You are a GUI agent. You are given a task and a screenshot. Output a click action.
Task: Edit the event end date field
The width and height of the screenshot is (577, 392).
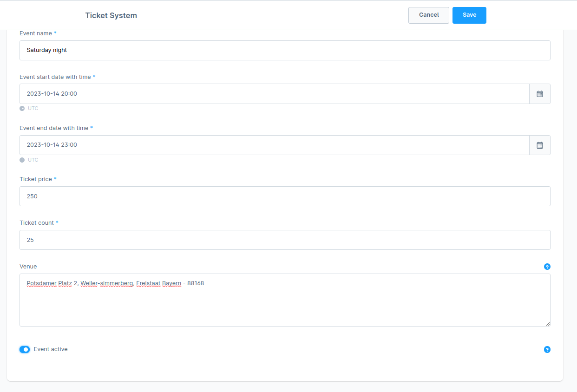[275, 145]
